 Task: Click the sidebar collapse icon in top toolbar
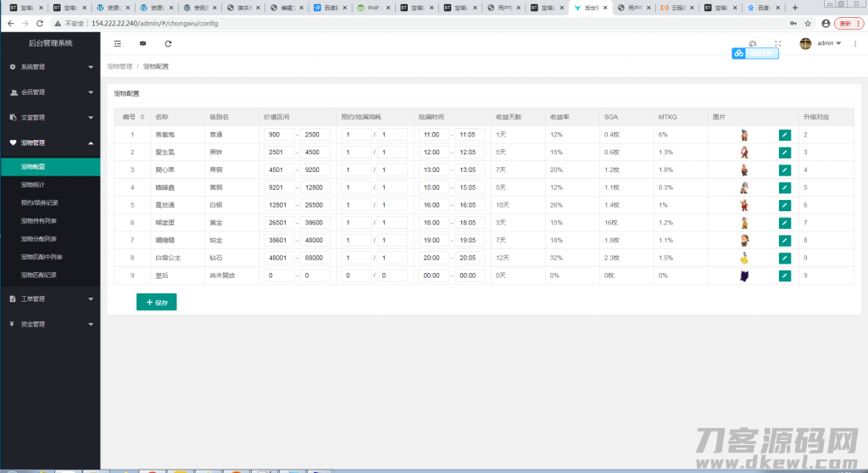point(117,43)
